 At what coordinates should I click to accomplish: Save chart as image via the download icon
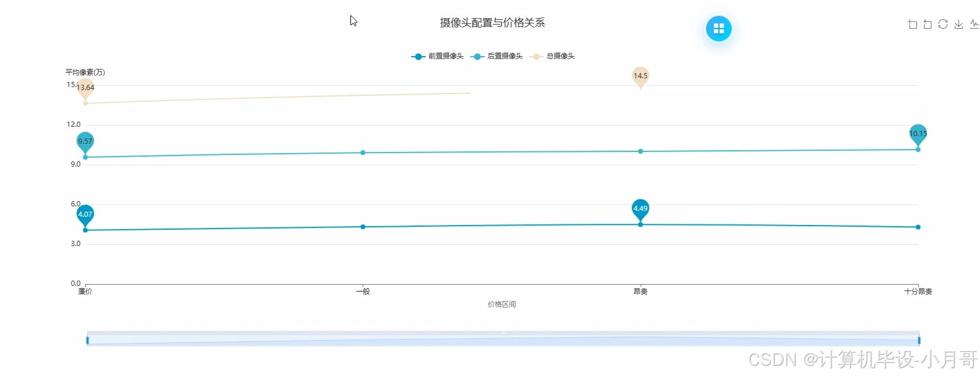click(958, 24)
